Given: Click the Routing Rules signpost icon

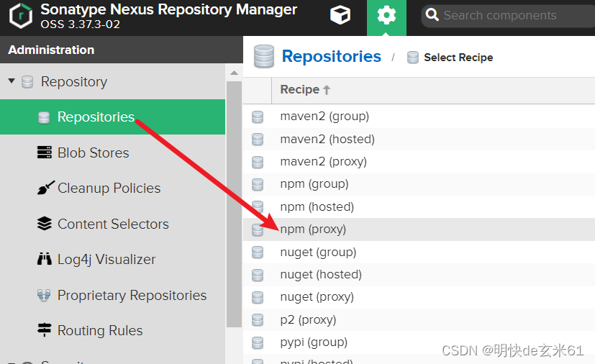Looking at the screenshot, I should click(x=45, y=330).
